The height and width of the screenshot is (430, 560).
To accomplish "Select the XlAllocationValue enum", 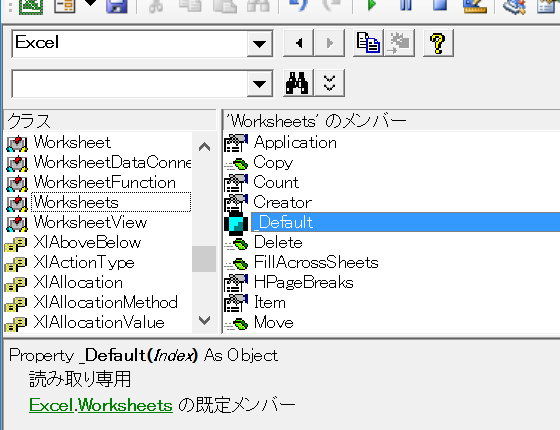I will [x=99, y=322].
